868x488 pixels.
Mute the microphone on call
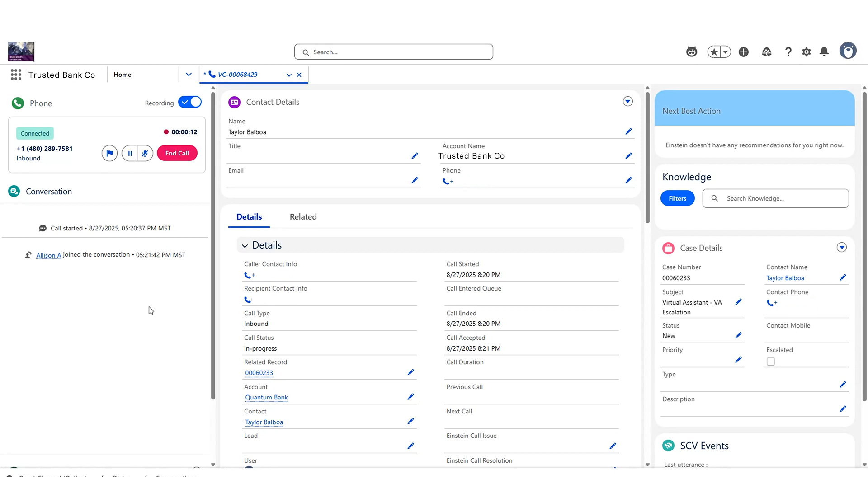click(145, 153)
